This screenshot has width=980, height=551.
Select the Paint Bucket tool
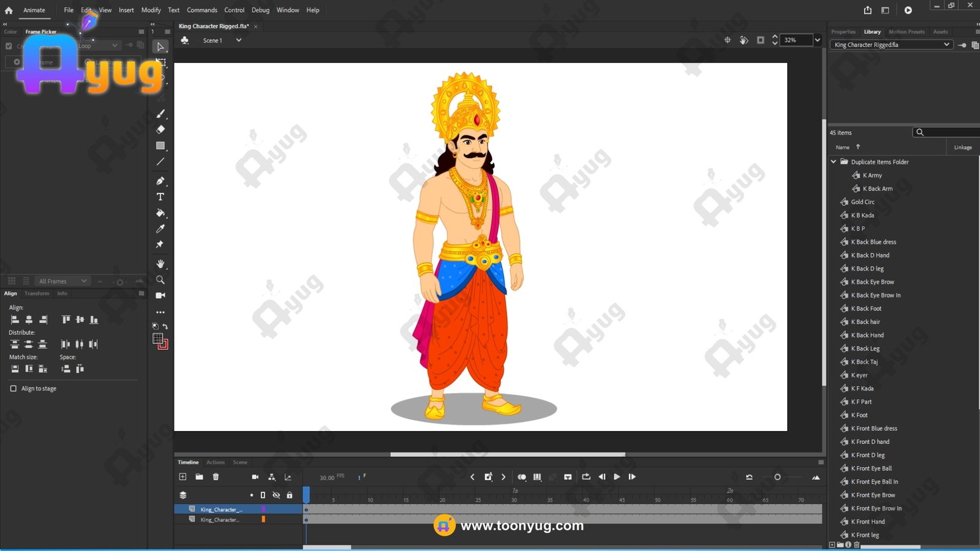tap(160, 212)
